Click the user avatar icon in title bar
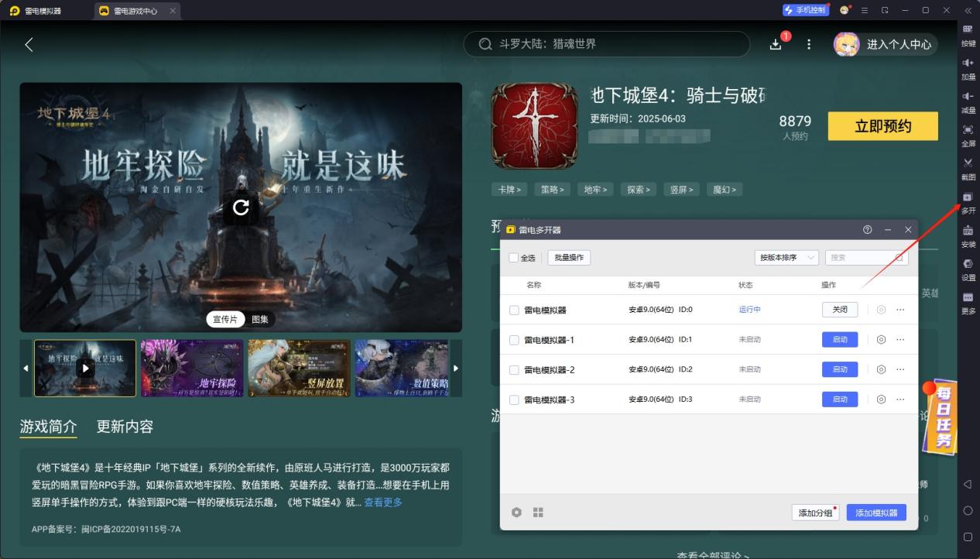Screen dimensions: 980x559 tap(845, 10)
